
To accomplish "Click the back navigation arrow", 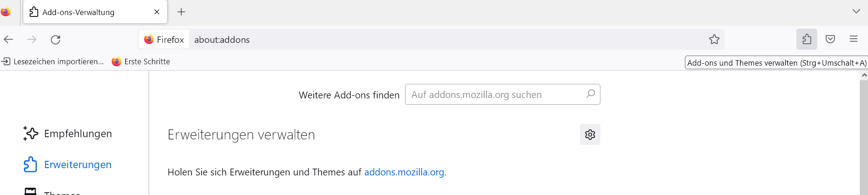I will point(9,40).
